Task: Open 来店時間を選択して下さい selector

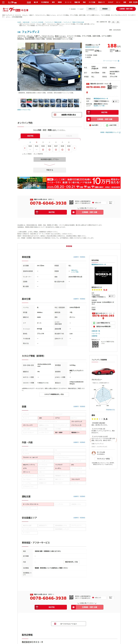Action: tap(50, 159)
